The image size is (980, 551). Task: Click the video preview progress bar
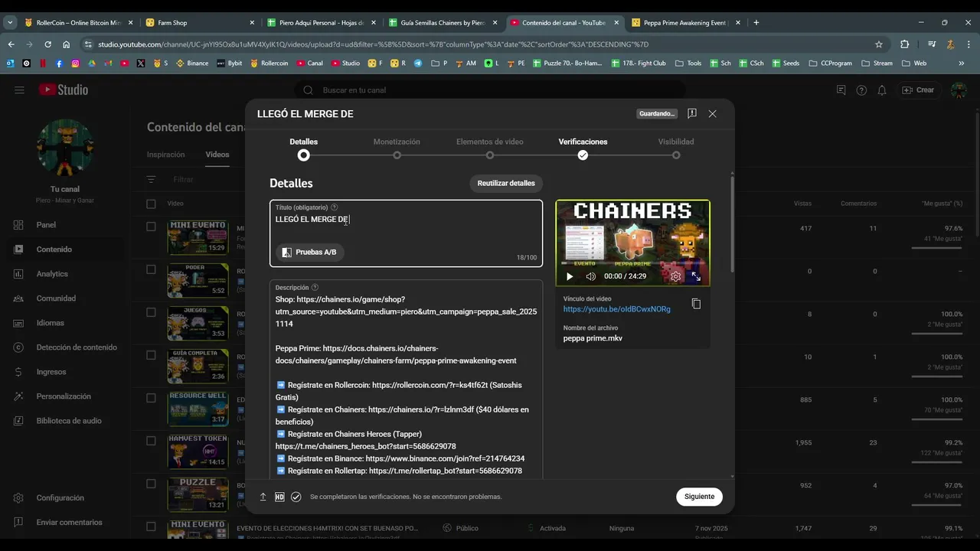point(632,262)
